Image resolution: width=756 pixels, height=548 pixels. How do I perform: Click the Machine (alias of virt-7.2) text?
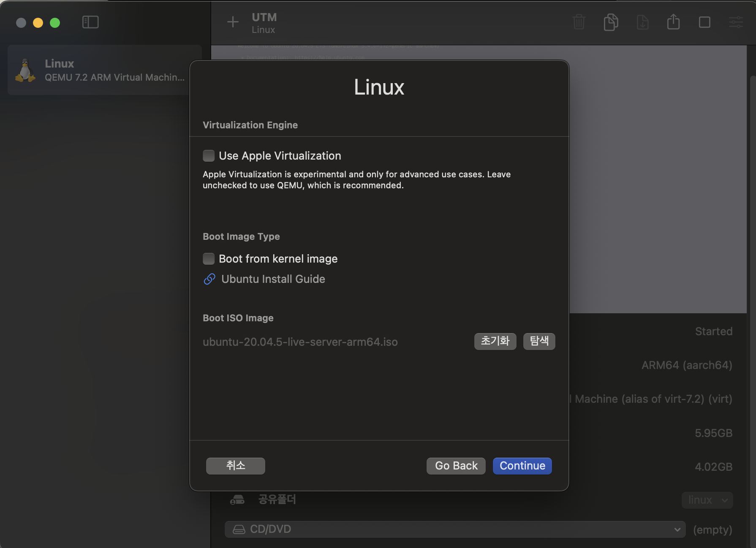point(651,399)
